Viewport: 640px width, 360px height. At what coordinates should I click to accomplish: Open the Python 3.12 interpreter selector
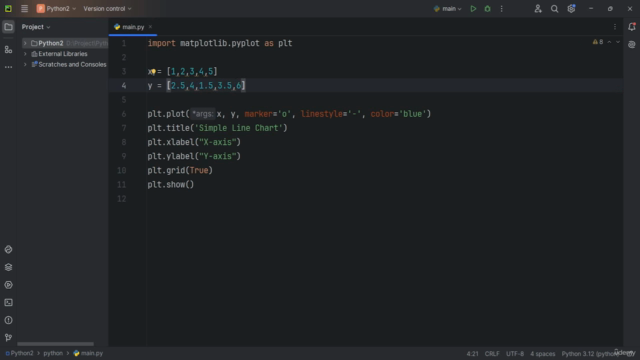590,354
